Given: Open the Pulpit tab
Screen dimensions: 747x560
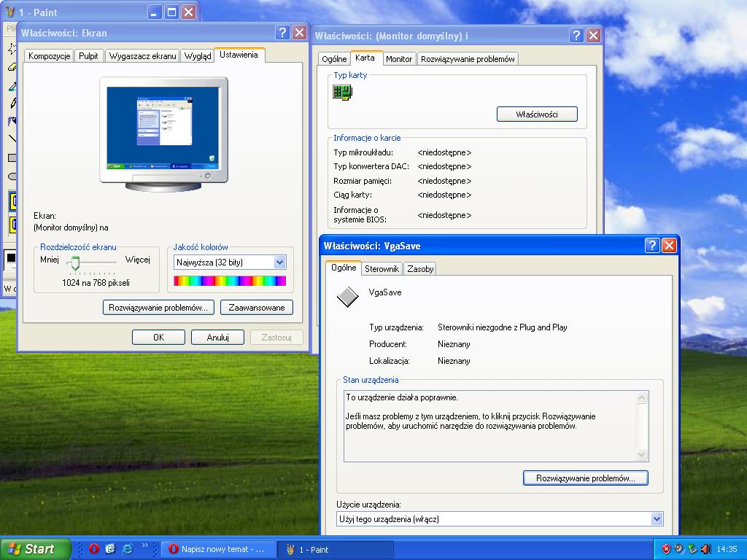Looking at the screenshot, I should [88, 56].
